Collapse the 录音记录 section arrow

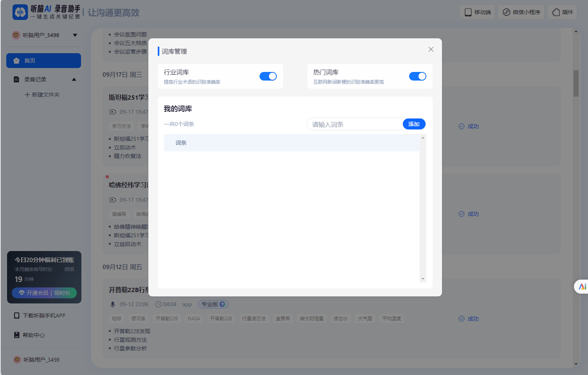pos(74,79)
